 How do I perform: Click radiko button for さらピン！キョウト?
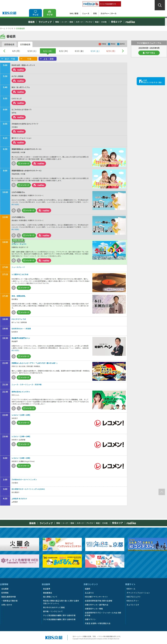point(44,260)
